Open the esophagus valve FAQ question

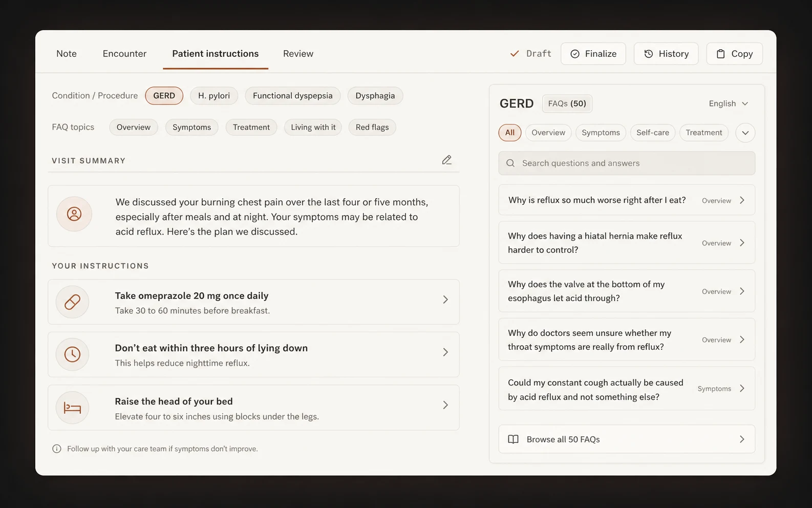(x=627, y=291)
